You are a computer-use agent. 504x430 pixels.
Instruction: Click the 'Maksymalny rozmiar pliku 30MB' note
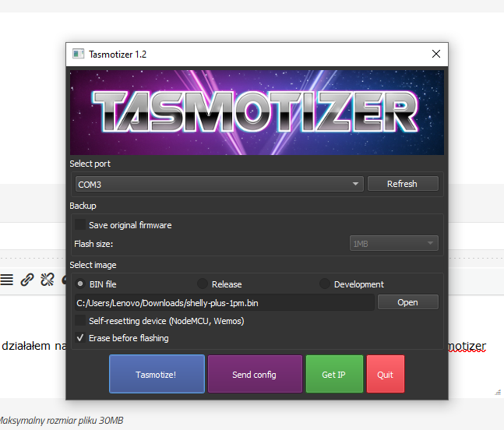(61, 421)
